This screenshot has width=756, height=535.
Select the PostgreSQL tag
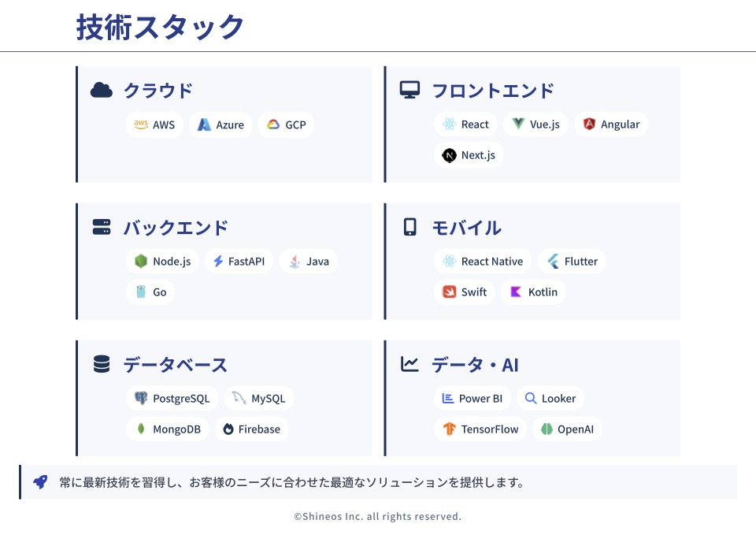(172, 399)
